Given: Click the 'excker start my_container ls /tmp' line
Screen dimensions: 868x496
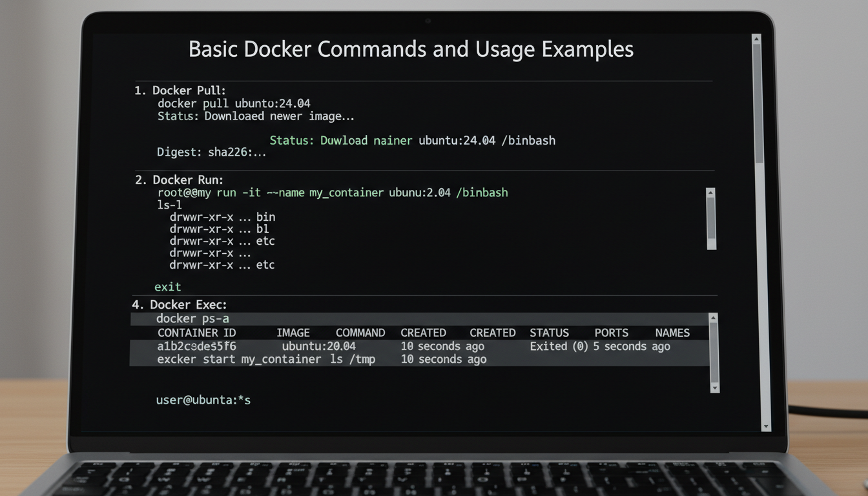Looking at the screenshot, I should (x=266, y=359).
